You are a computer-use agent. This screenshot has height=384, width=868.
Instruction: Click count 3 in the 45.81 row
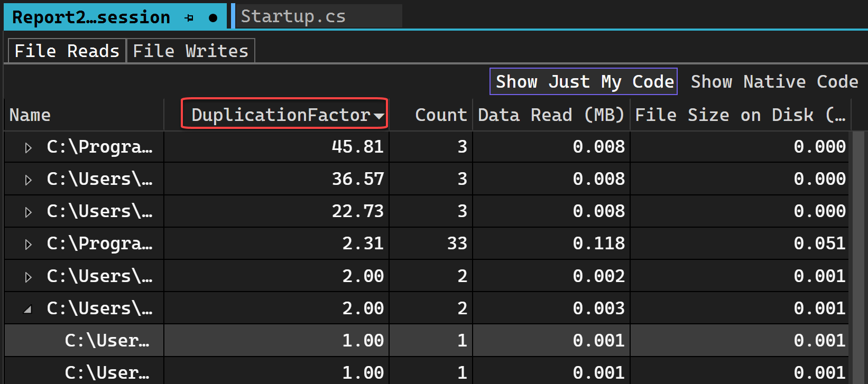click(463, 147)
